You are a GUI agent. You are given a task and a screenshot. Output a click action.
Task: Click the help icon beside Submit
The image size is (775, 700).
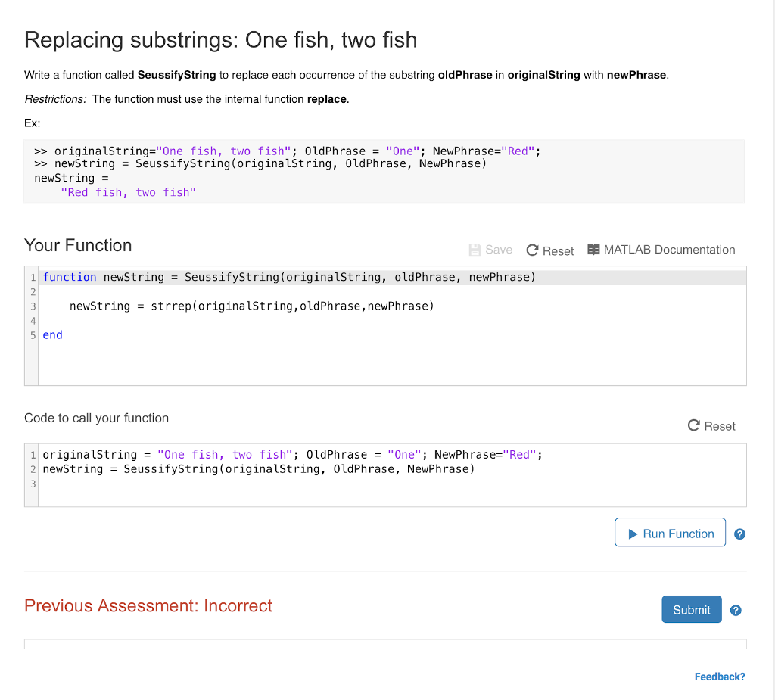coord(736,610)
